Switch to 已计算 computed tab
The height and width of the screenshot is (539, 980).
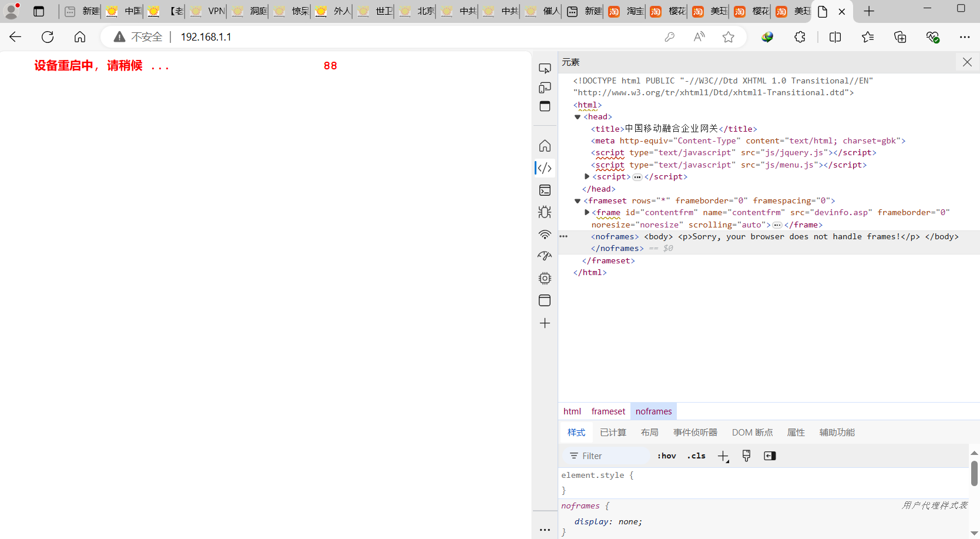tap(613, 433)
